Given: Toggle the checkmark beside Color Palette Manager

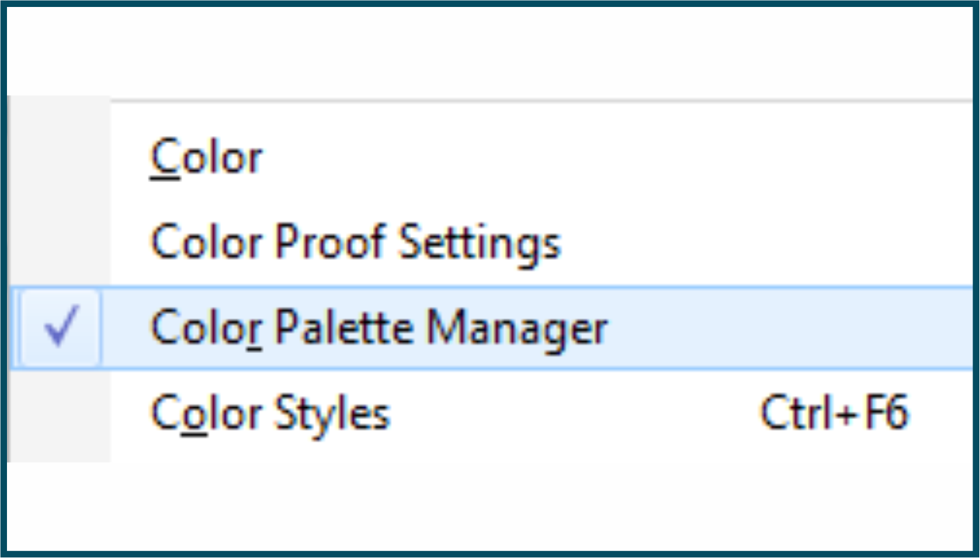Looking at the screenshot, I should (60, 327).
